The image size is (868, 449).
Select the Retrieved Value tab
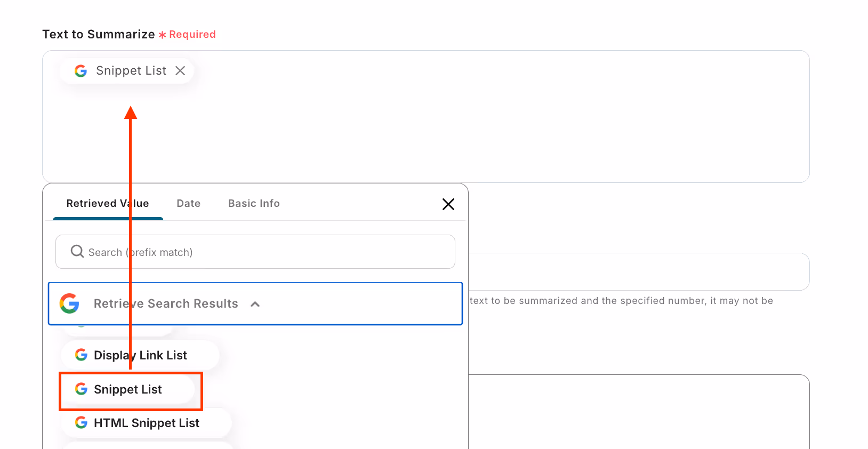tap(108, 203)
